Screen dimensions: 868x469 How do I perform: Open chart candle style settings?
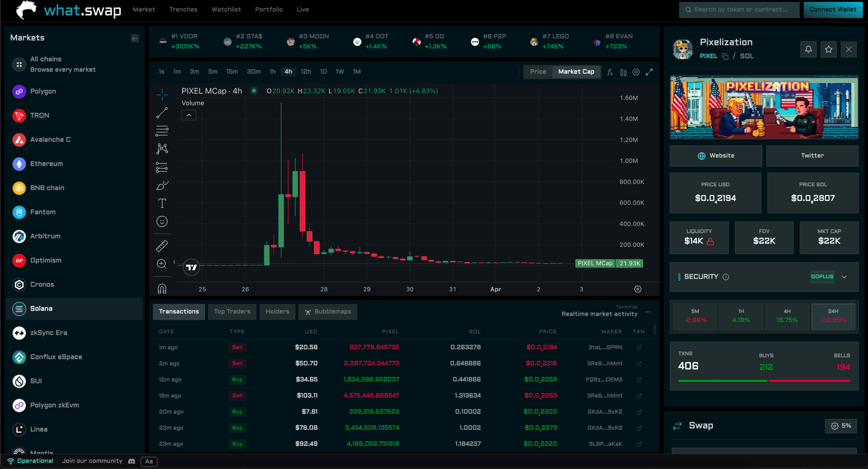[x=623, y=72]
